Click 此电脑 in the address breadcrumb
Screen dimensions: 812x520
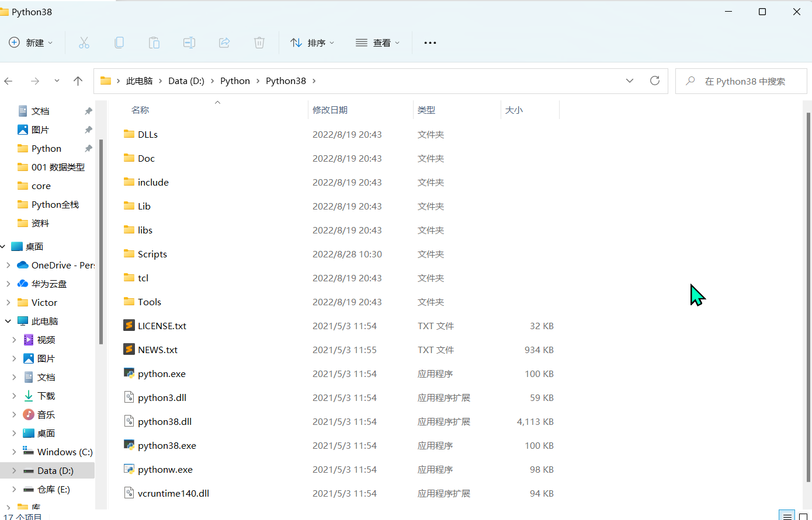pos(139,81)
